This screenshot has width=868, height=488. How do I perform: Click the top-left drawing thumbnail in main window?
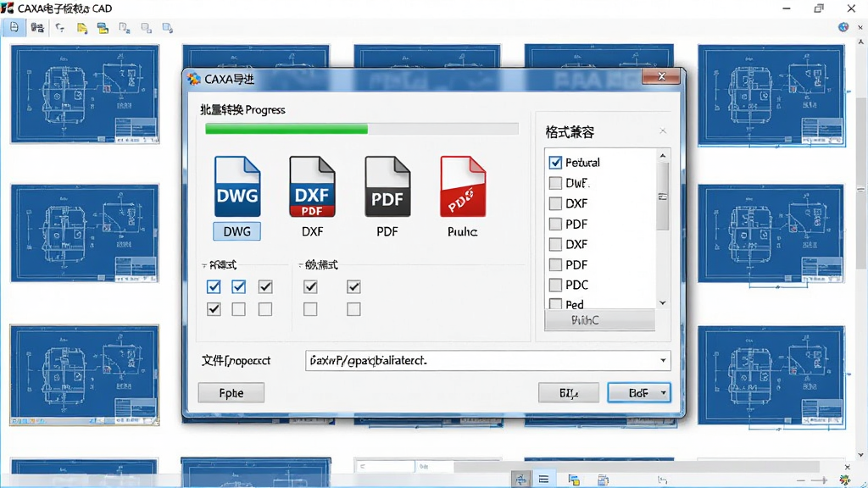pyautogui.click(x=85, y=94)
